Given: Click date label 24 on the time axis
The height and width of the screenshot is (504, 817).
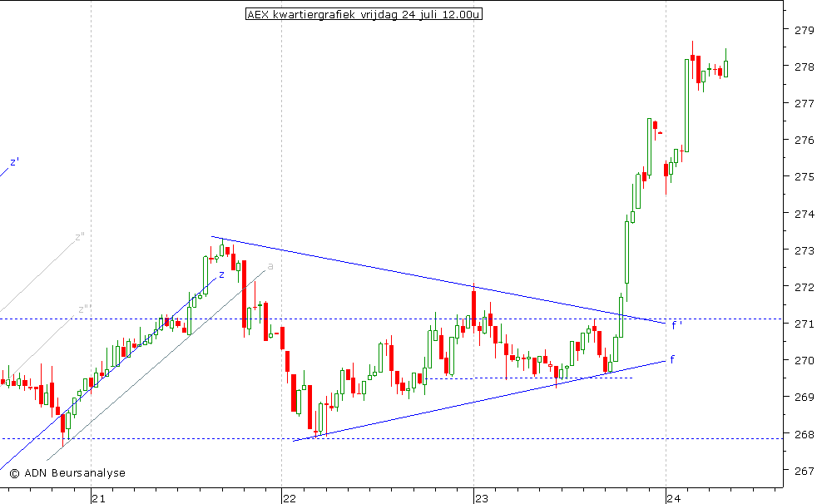Looking at the screenshot, I should (x=673, y=499).
